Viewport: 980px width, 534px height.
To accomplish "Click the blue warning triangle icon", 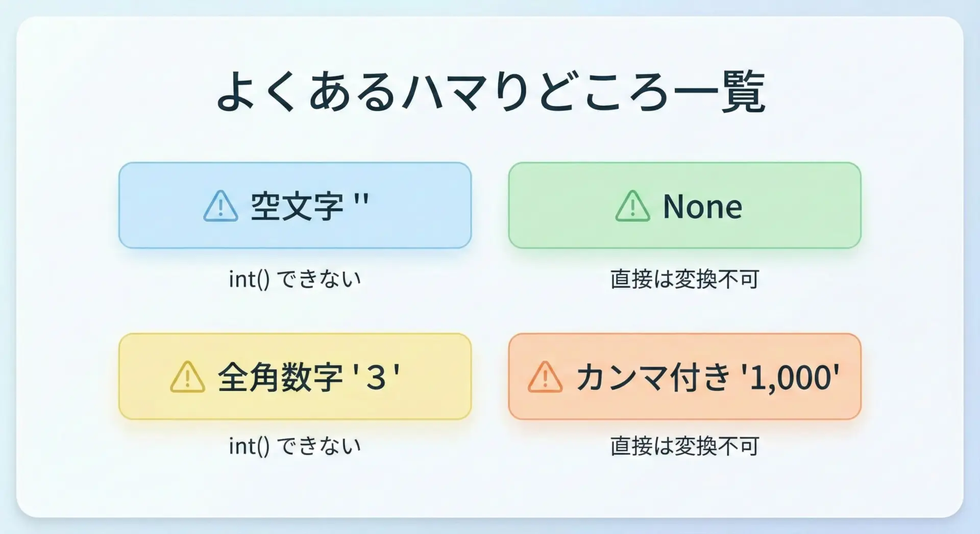I will pyautogui.click(x=220, y=207).
